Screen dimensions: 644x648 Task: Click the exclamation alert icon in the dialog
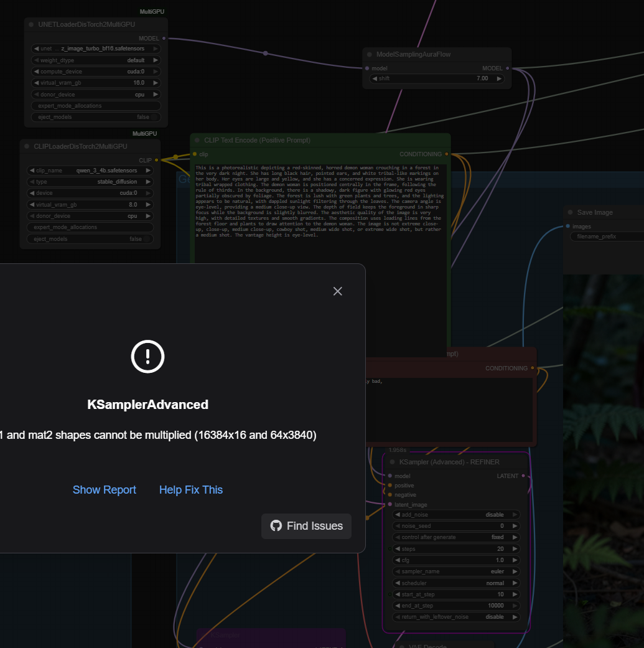pos(147,356)
